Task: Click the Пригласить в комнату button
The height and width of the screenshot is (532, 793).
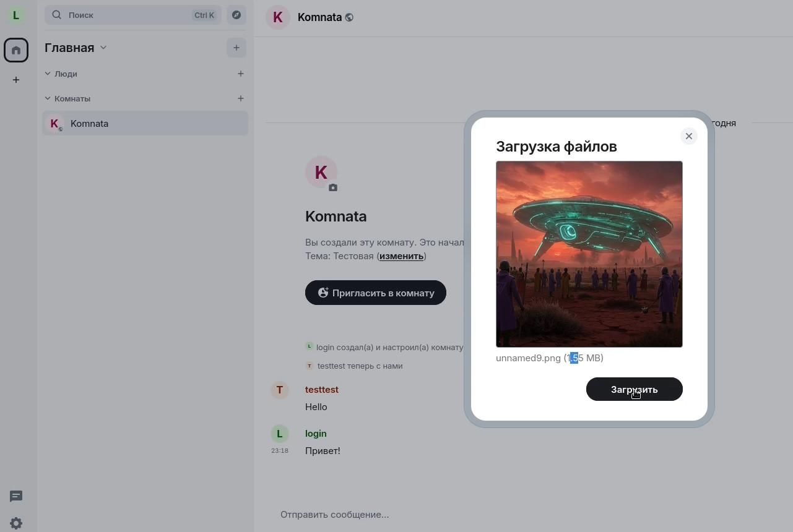Action: click(375, 293)
